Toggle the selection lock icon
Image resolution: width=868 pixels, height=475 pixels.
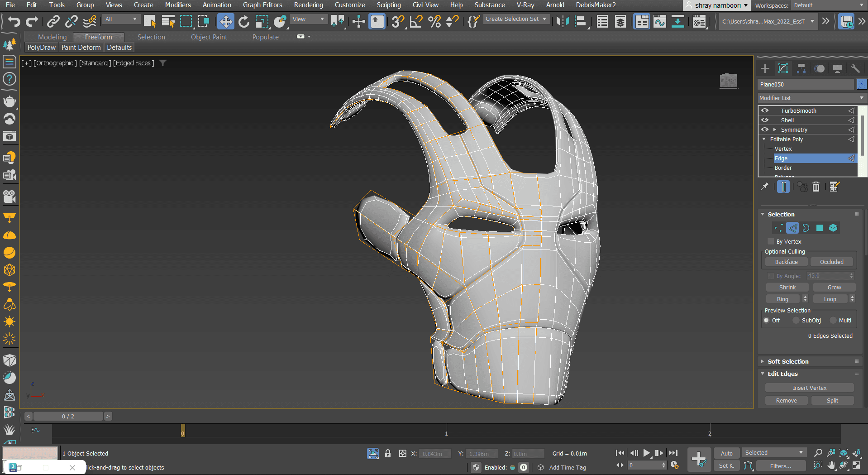[387, 453]
